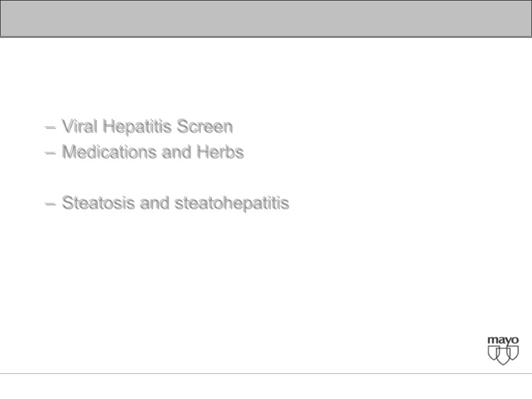This screenshot has height=399, width=532.
Task: Click the word 'Screen' in the first bullet
Action: click(204, 126)
